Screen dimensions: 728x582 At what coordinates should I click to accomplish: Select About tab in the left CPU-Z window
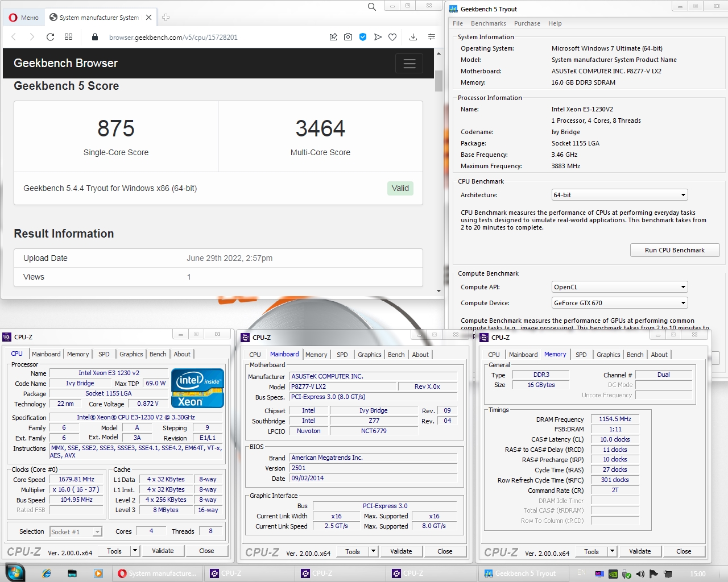(182, 354)
